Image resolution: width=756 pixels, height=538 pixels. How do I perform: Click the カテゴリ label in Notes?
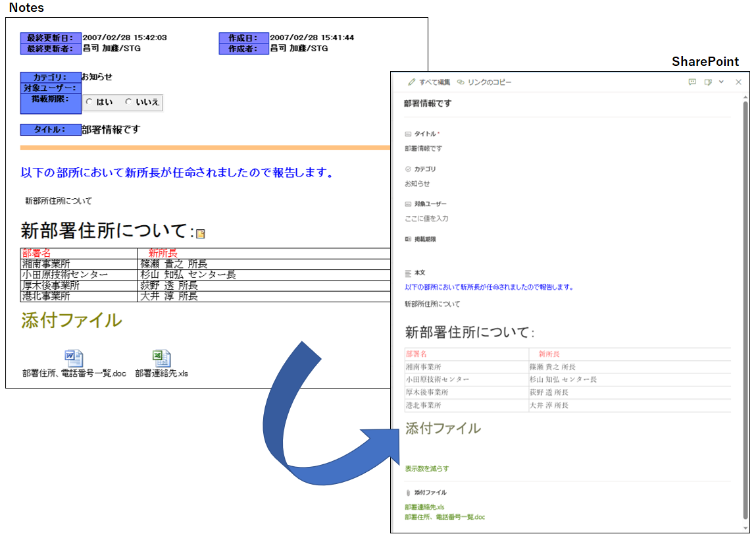[51, 77]
